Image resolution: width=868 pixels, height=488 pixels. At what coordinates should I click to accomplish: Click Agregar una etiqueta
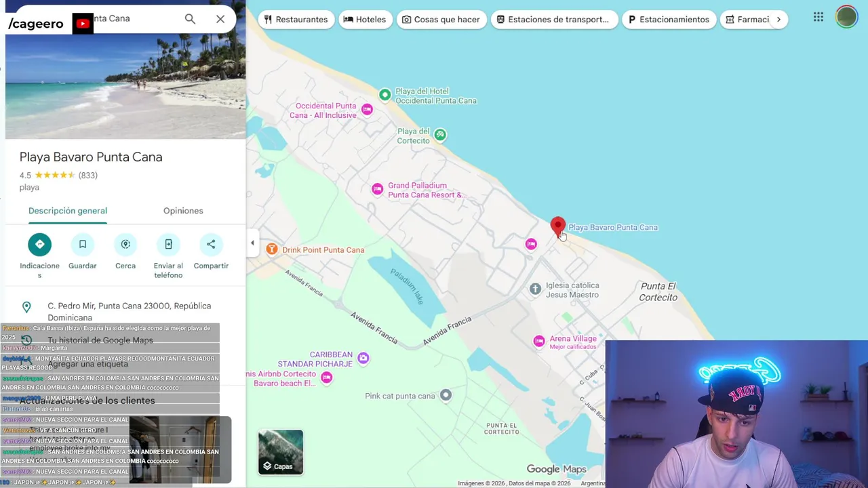click(x=87, y=364)
